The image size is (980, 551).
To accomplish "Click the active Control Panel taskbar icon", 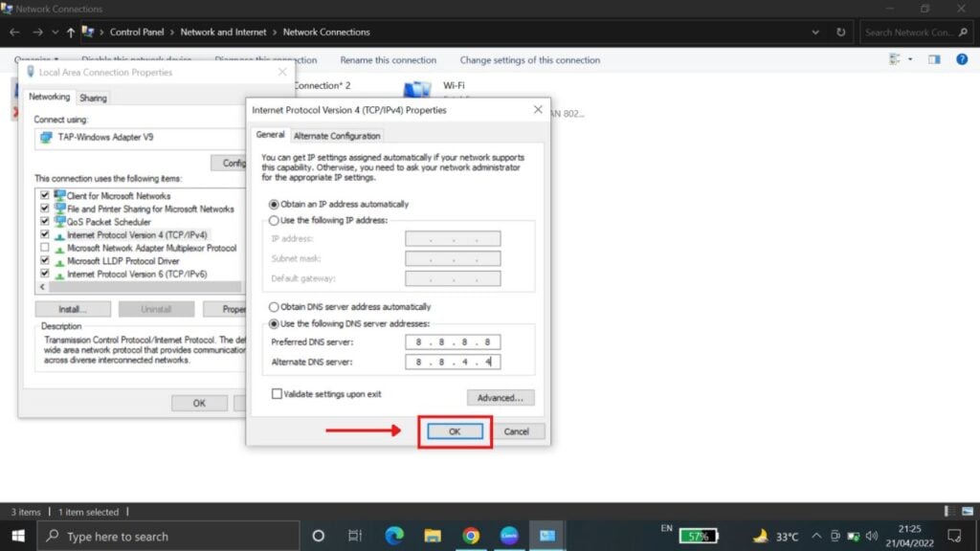I will click(x=546, y=536).
